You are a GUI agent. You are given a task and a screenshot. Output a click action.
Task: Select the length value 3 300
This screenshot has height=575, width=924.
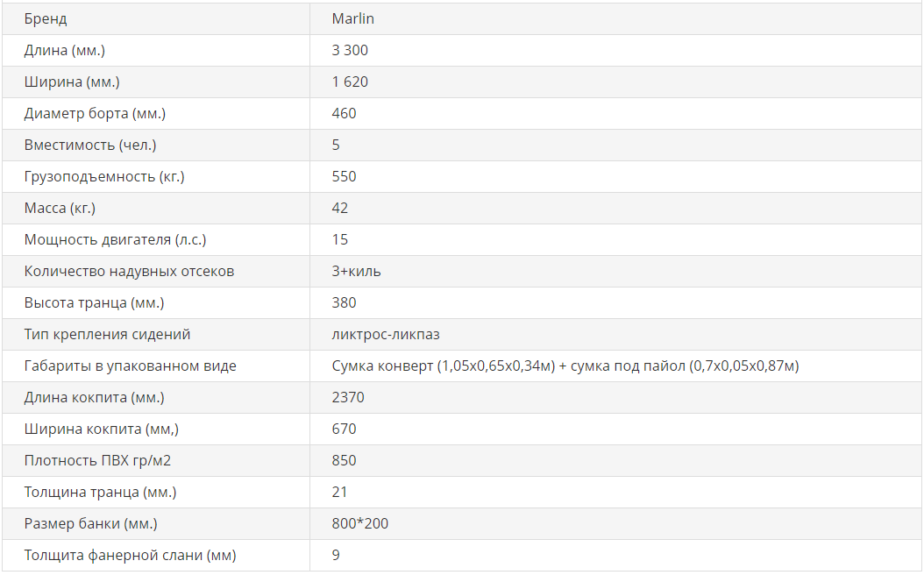(350, 50)
